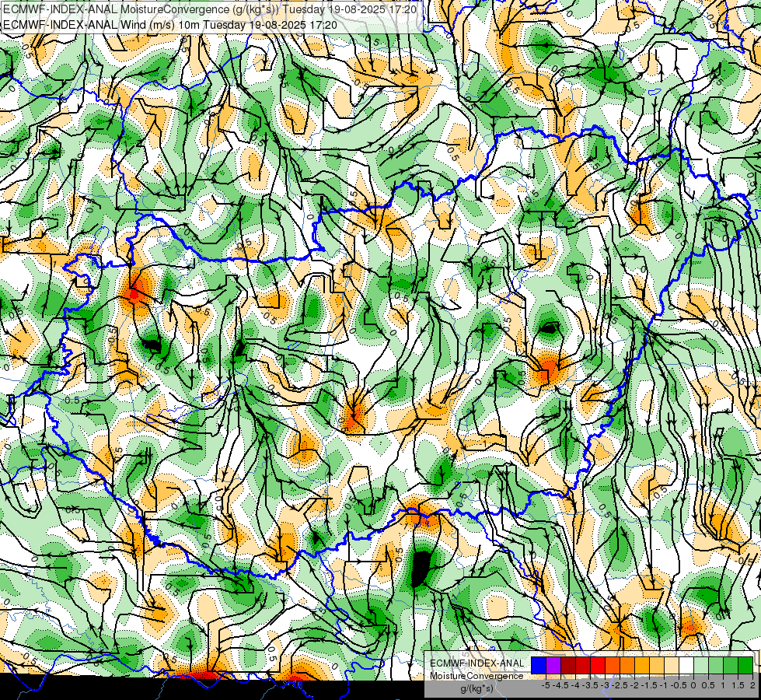Click the purple swatch in the legend
Screen dimensions: 761x700
tap(553, 665)
